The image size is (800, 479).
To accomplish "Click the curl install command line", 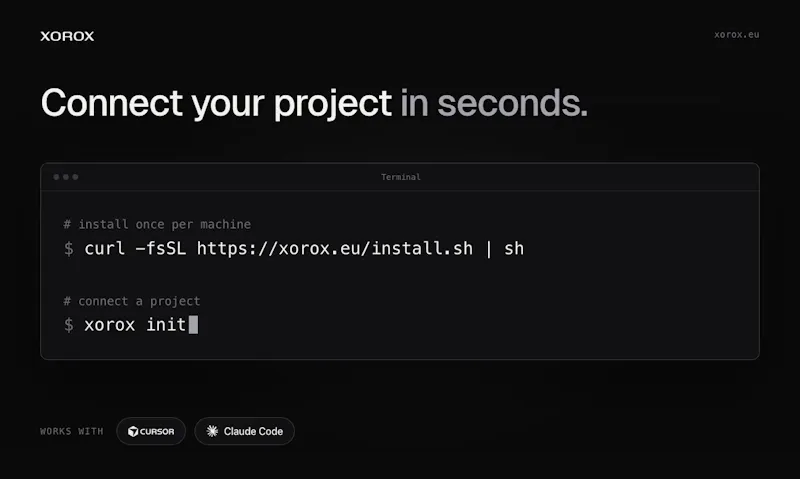I will point(304,248).
